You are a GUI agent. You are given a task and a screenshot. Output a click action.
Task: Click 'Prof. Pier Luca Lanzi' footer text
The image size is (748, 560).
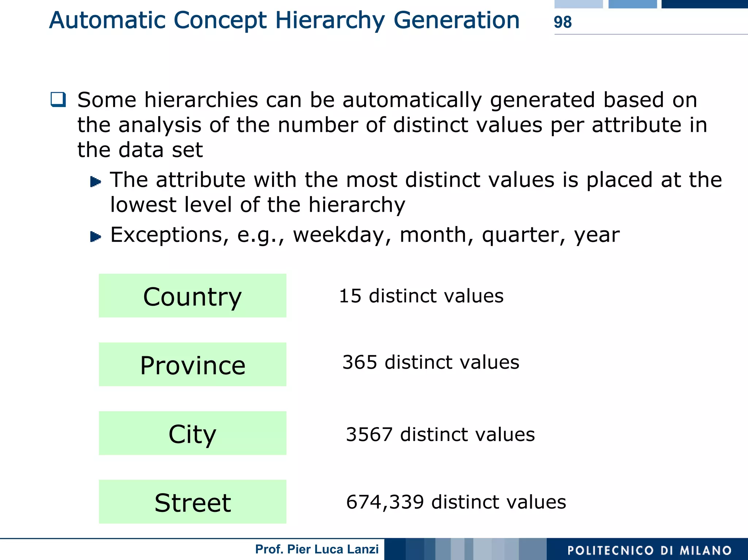pos(317,549)
